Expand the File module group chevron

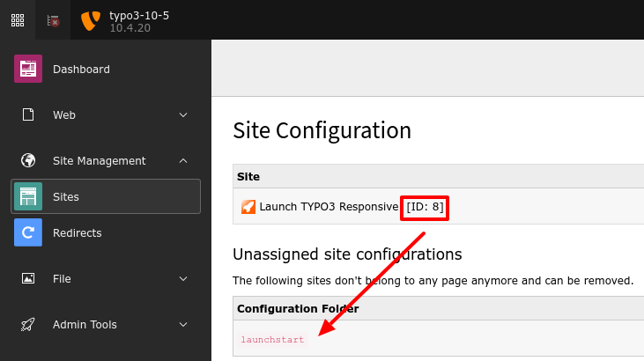pyautogui.click(x=183, y=279)
